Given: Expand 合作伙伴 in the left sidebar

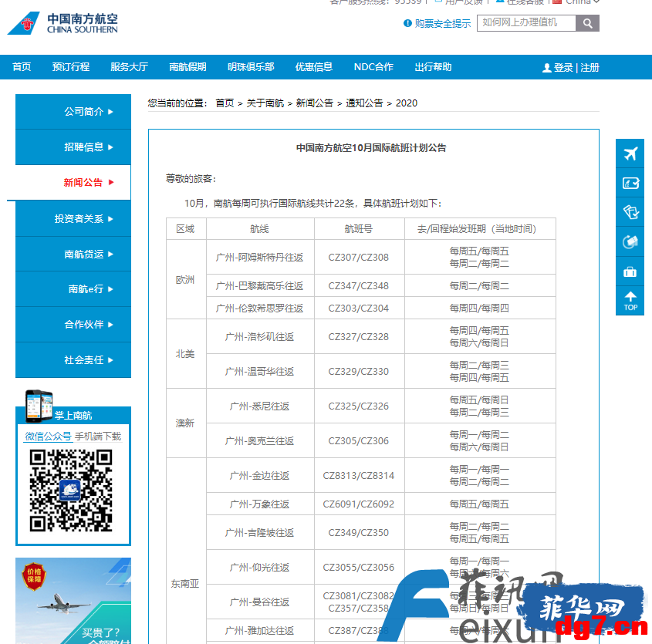Looking at the screenshot, I should 73,324.
